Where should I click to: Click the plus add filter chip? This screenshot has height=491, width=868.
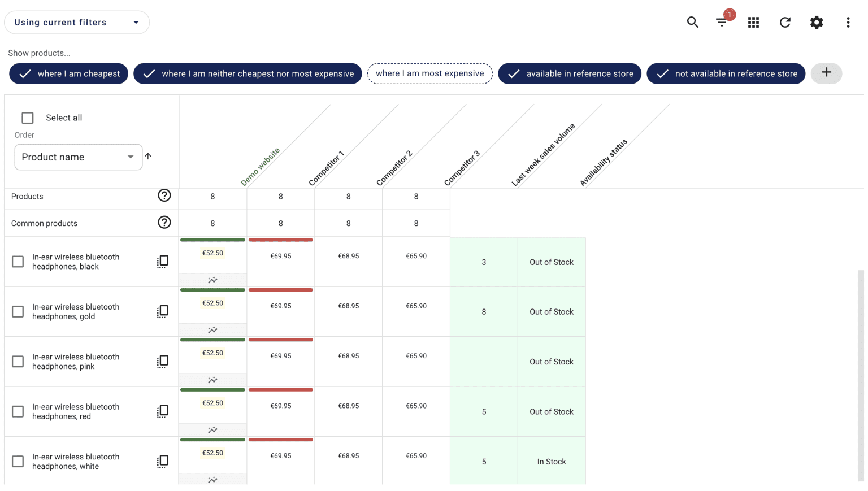click(826, 73)
